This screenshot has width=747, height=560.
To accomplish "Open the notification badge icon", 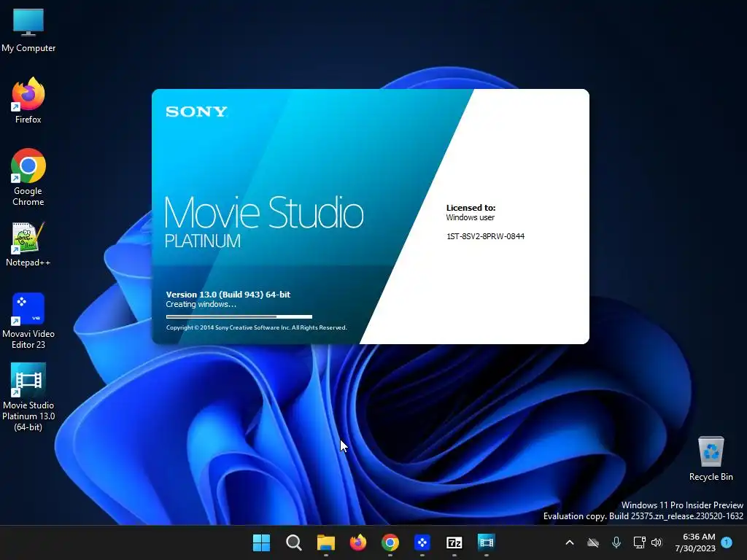I will [x=727, y=542].
